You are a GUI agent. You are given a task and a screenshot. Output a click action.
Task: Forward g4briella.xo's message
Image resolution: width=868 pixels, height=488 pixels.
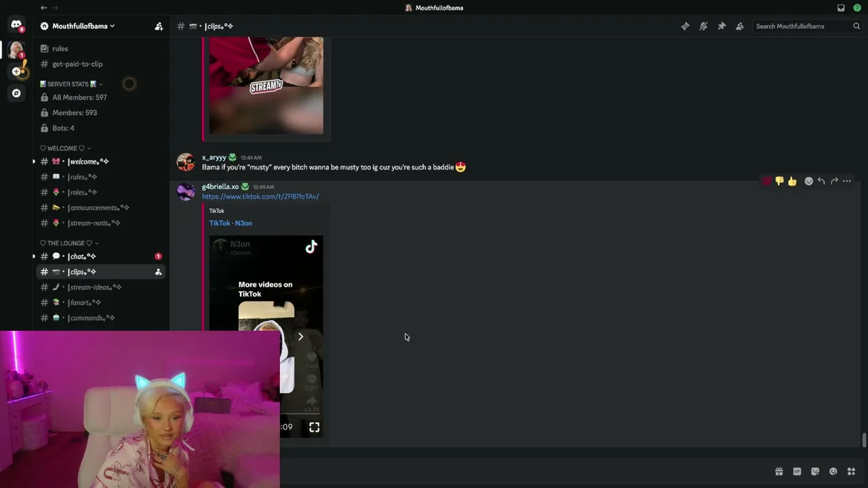pyautogui.click(x=834, y=181)
